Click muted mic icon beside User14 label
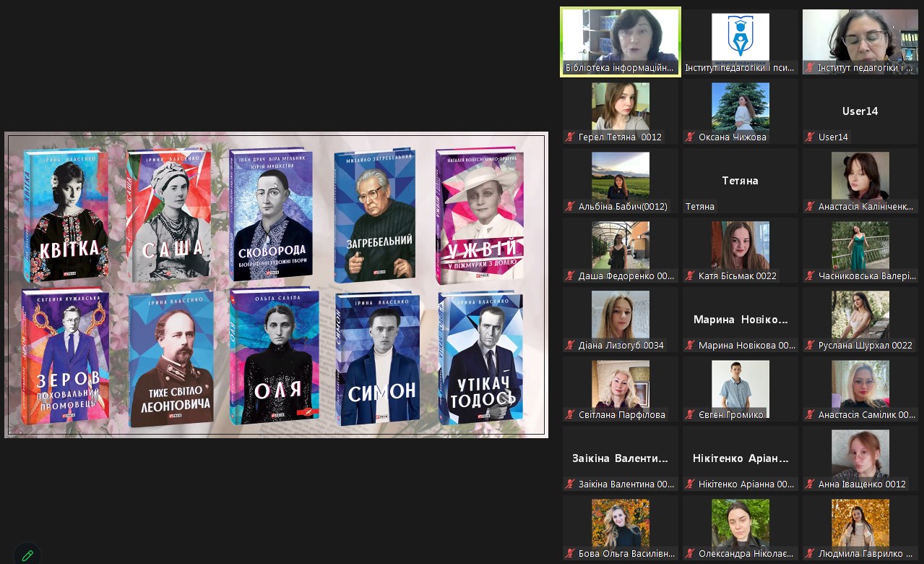This screenshot has width=924, height=564. (x=811, y=137)
